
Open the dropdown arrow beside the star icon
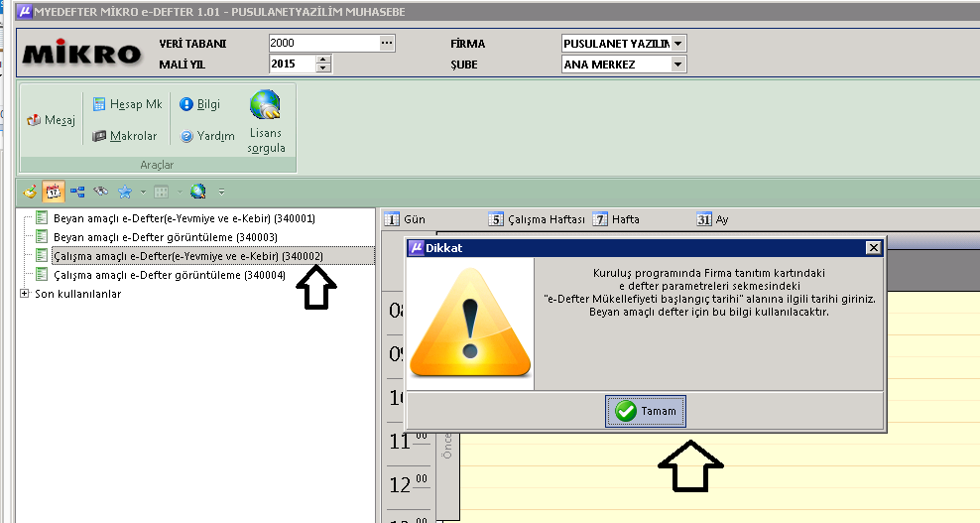coord(143,193)
